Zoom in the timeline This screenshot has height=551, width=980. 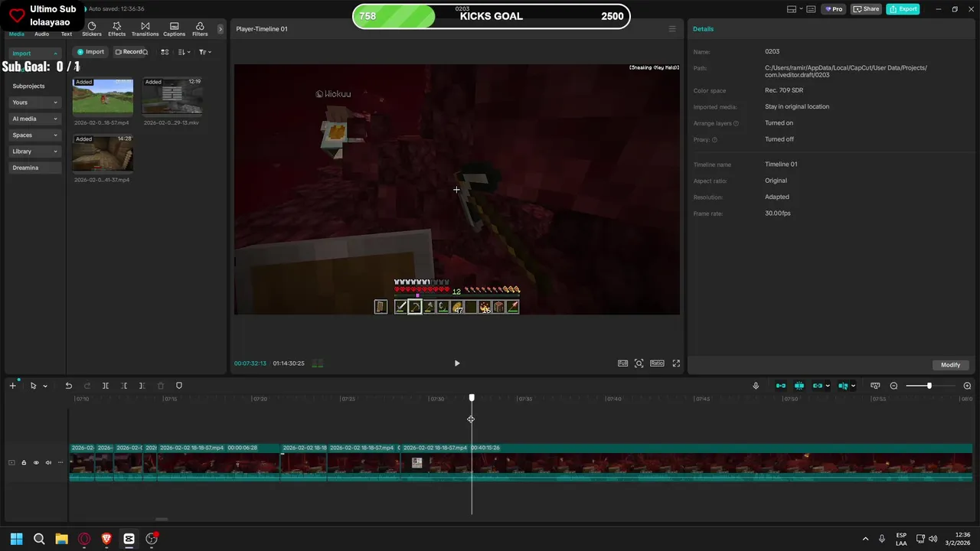(967, 386)
